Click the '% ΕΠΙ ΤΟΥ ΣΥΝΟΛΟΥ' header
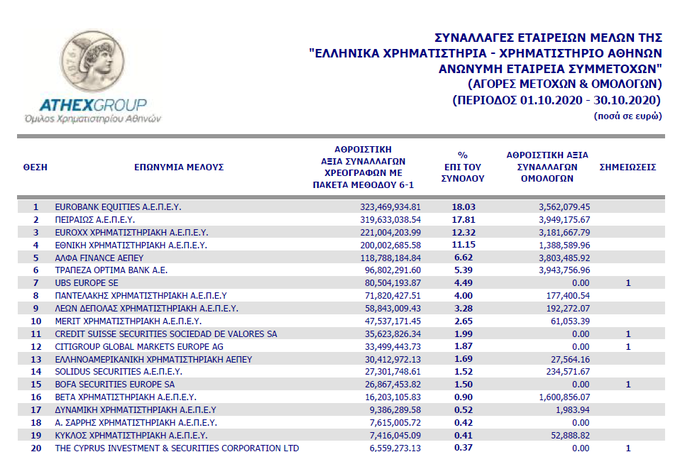Screen dimensions: 680x452 (x=463, y=167)
